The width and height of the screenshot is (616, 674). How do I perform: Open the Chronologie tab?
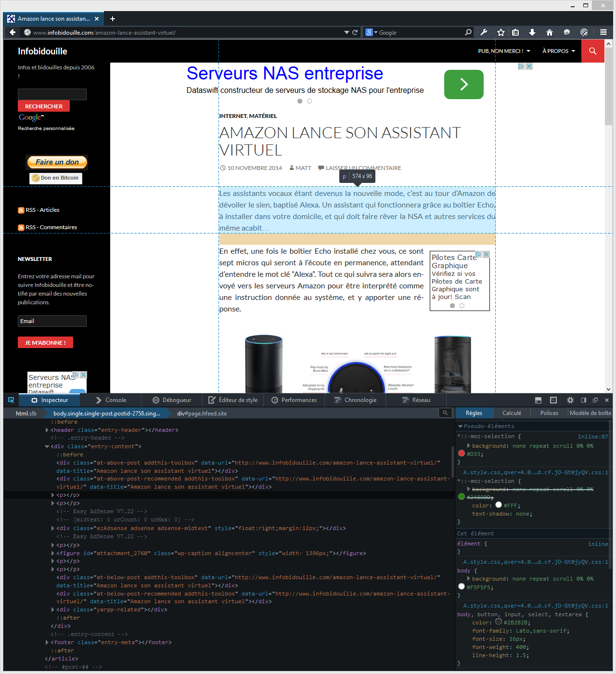click(x=355, y=400)
